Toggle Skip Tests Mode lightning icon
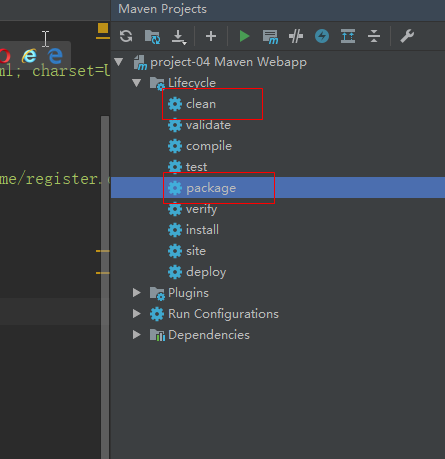445x459 pixels. pyautogui.click(x=322, y=36)
